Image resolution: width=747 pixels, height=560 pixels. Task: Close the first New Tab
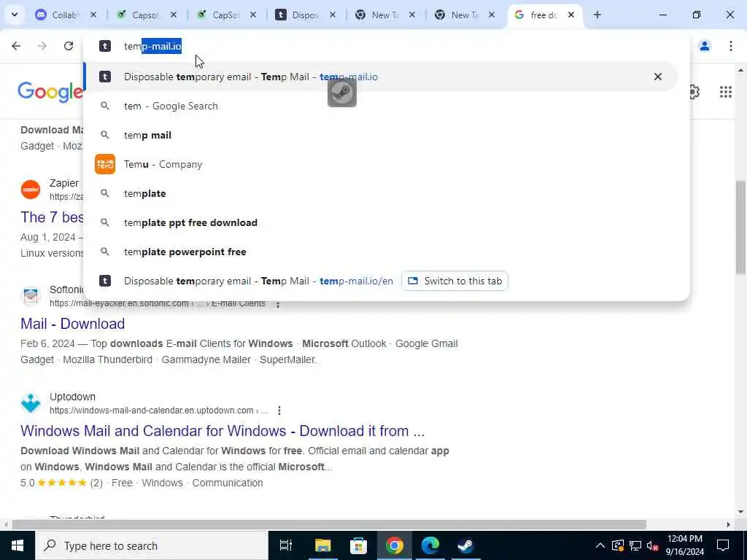tap(412, 15)
